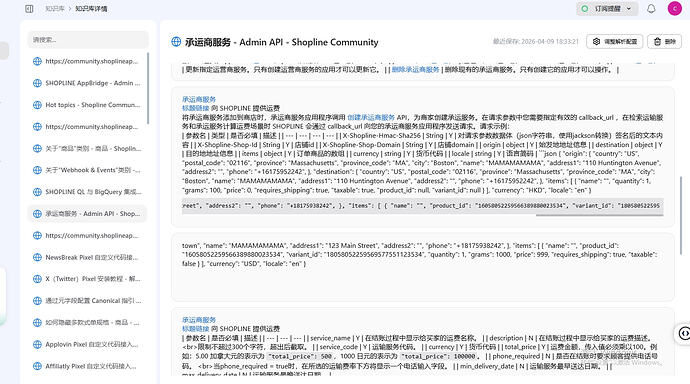
Task: Open the 删除承运商服务 link
Action: click(x=415, y=69)
